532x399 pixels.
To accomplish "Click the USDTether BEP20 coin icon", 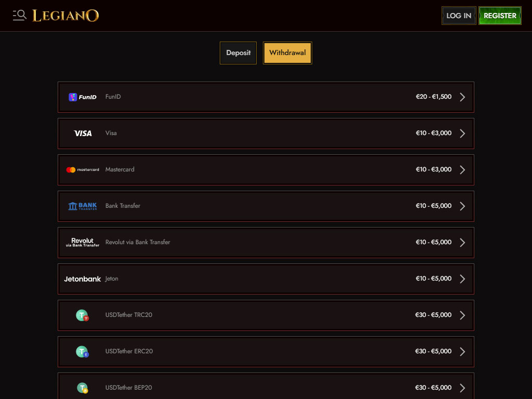I will (x=82, y=388).
